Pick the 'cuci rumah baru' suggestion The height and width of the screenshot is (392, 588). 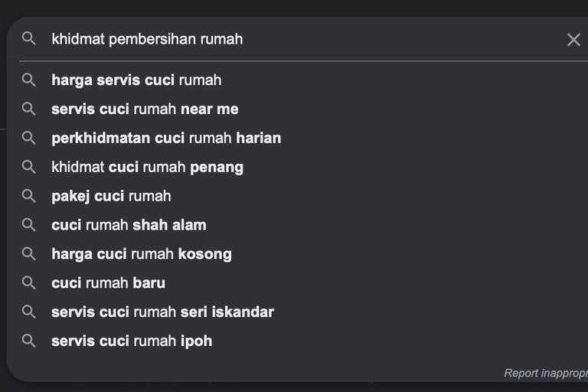point(108,283)
